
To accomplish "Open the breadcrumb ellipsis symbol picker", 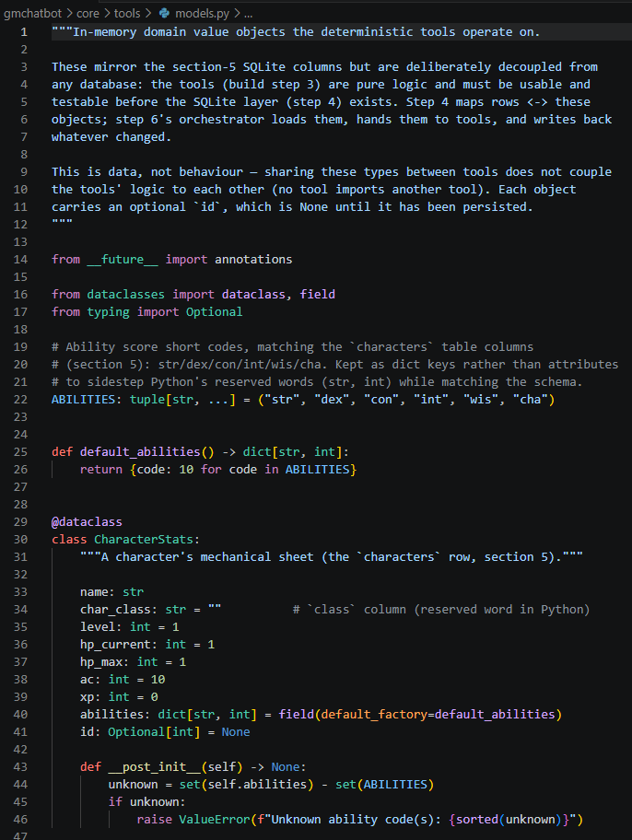I will [x=248, y=14].
